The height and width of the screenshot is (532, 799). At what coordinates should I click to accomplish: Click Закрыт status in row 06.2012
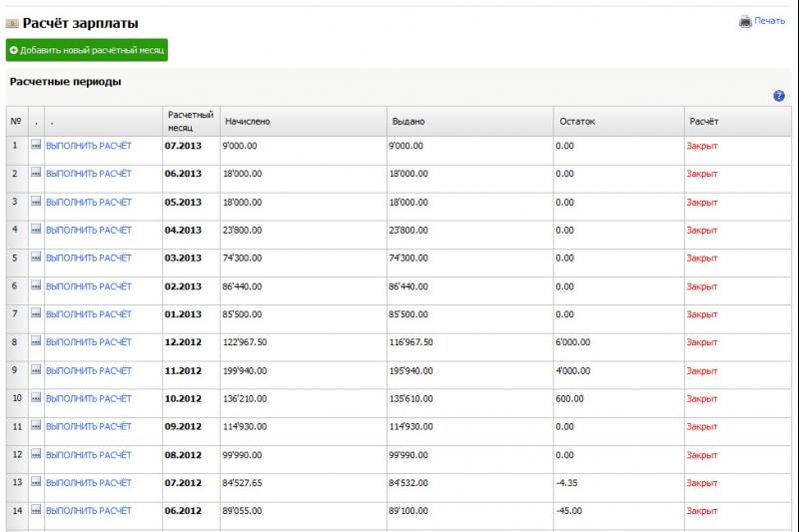[702, 511]
